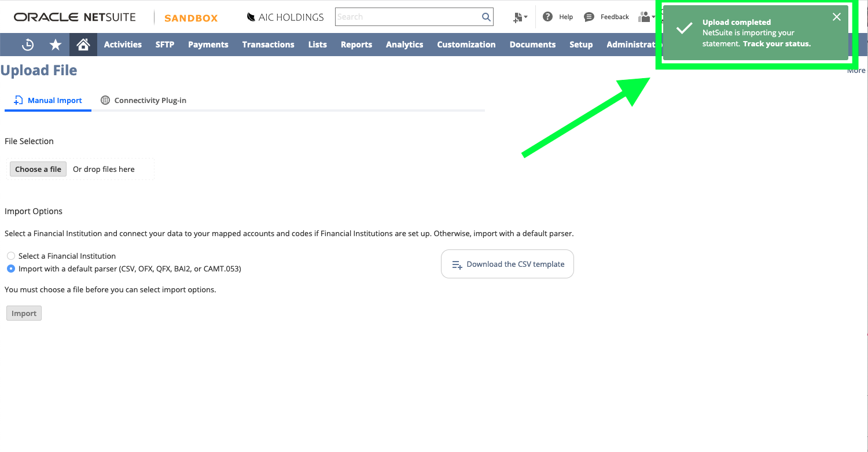Click the Help link
Image resolution: width=868 pixels, height=452 pixels.
[x=566, y=17]
